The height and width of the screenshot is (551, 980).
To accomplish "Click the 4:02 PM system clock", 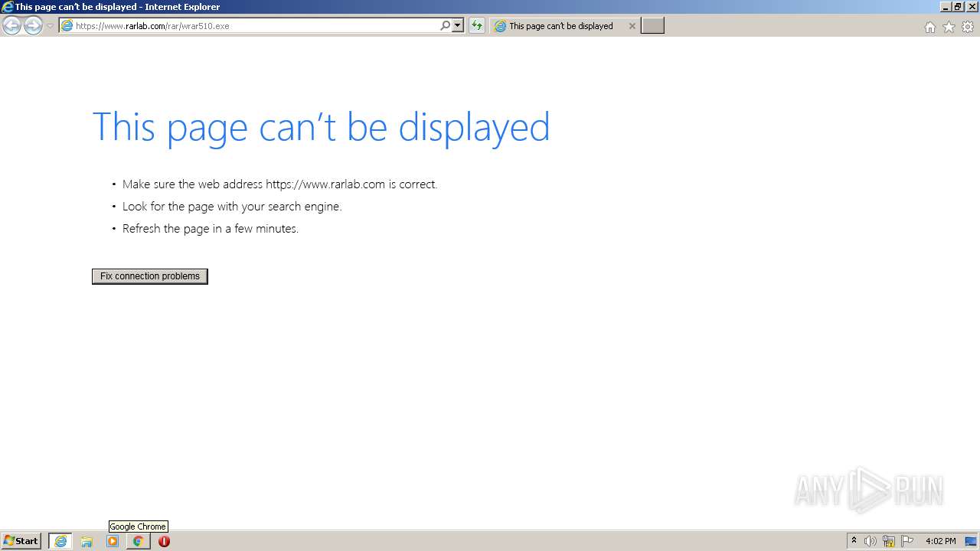I will (x=941, y=541).
